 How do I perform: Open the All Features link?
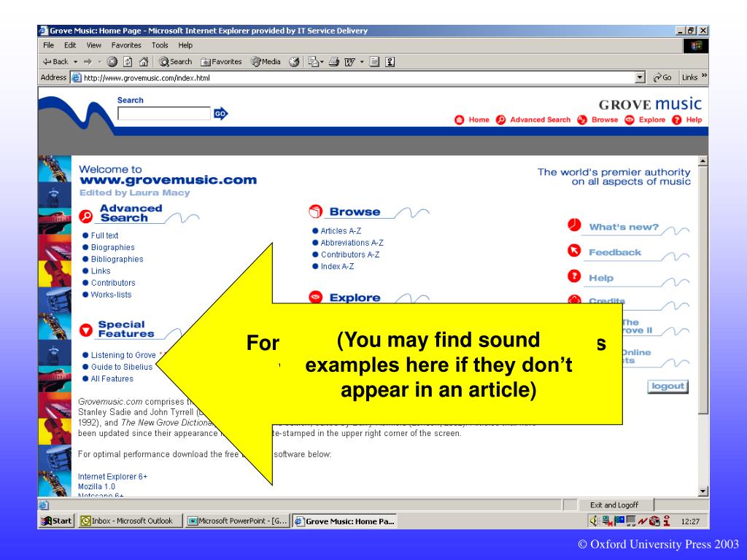112,379
